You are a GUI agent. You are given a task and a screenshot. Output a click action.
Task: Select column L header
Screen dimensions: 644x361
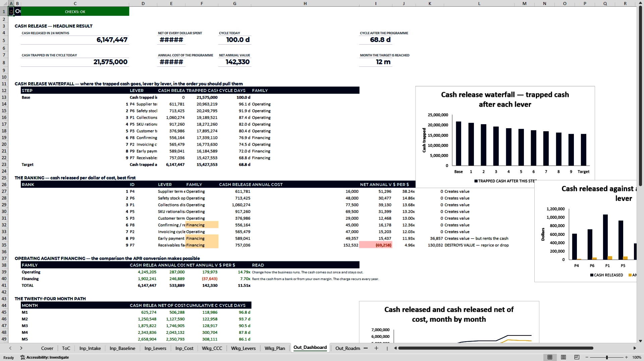[x=479, y=3]
